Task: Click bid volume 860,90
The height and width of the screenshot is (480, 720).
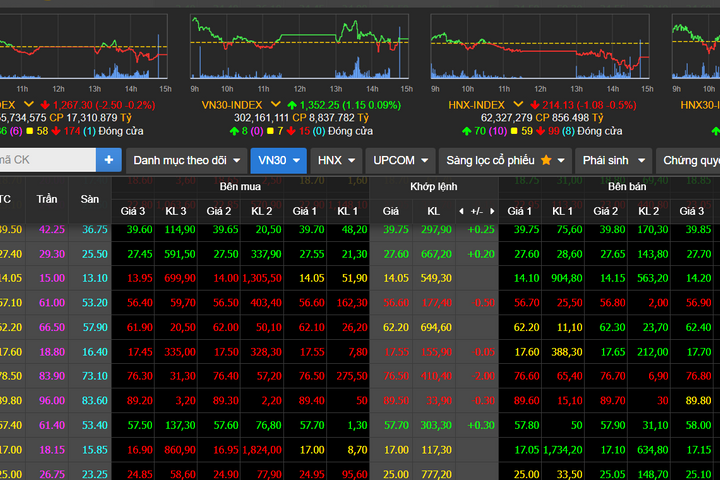Action: coord(180,450)
